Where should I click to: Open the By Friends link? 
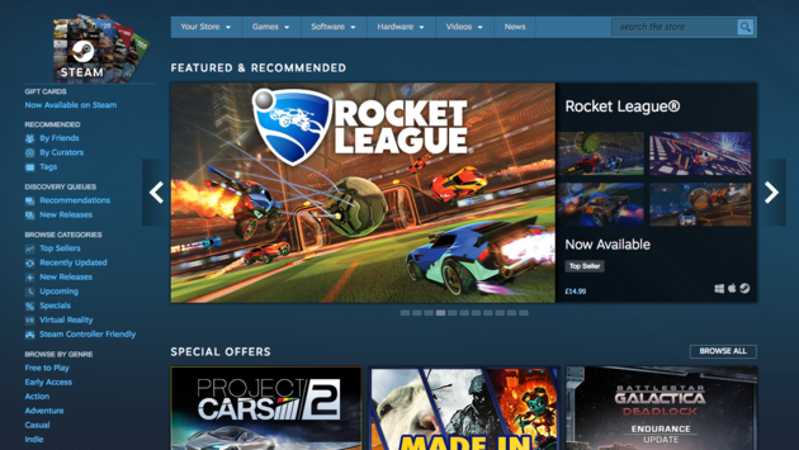pyautogui.click(x=59, y=138)
